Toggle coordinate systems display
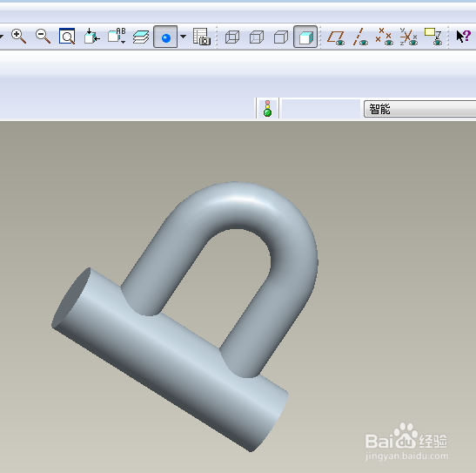 pyautogui.click(x=409, y=37)
